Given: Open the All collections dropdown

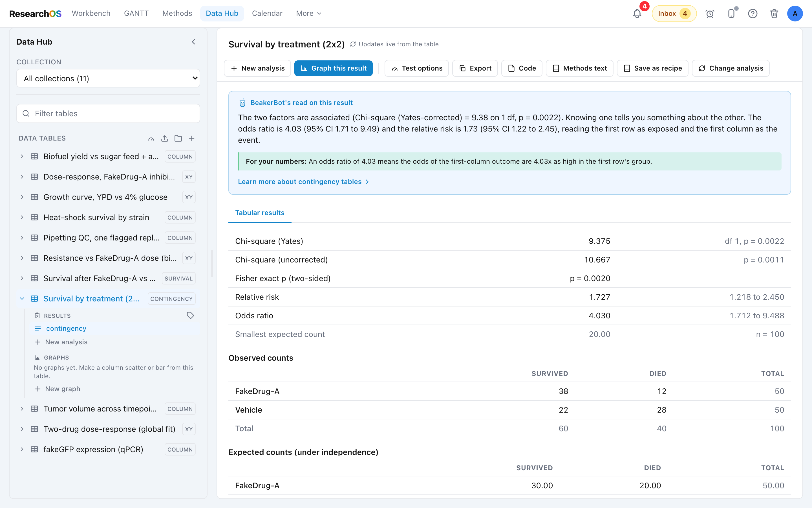Looking at the screenshot, I should click(x=108, y=78).
